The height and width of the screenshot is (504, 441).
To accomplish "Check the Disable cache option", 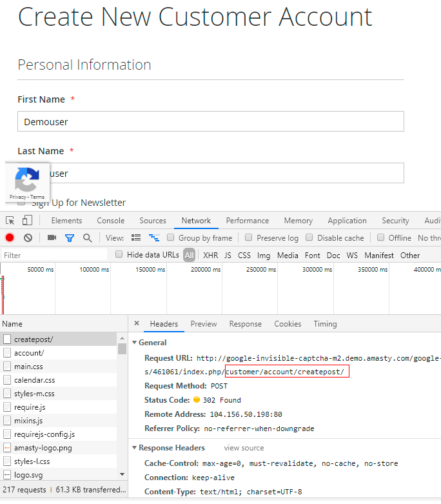I will (309, 238).
